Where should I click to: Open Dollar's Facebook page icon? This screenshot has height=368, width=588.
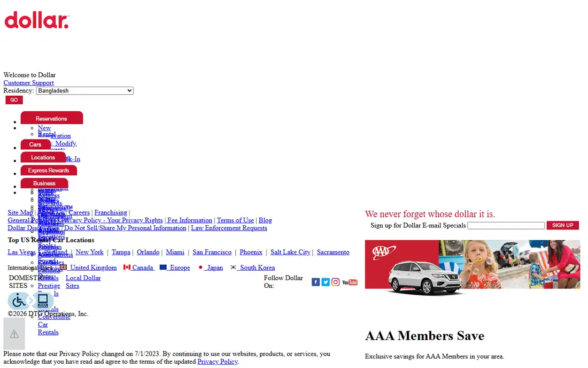316,282
